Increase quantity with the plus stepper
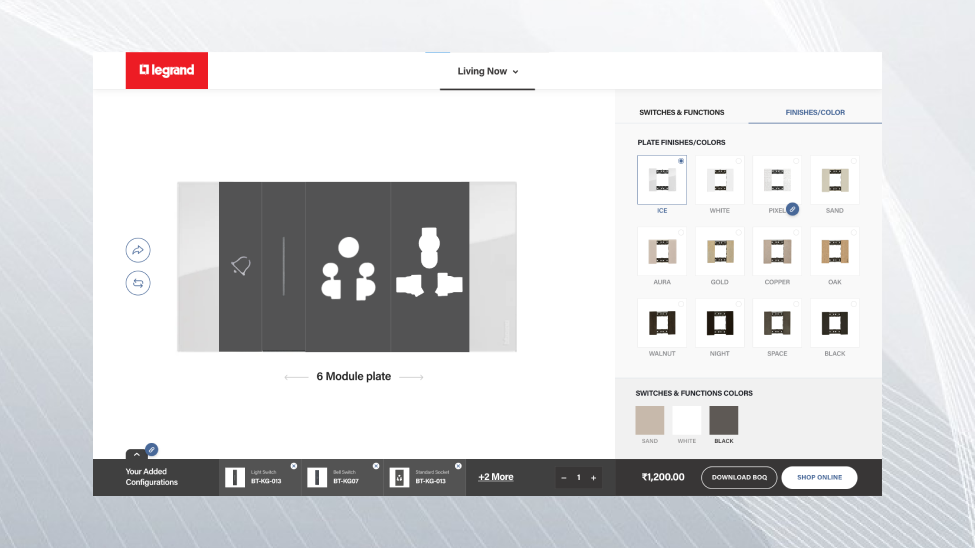975x548 pixels. [x=594, y=478]
